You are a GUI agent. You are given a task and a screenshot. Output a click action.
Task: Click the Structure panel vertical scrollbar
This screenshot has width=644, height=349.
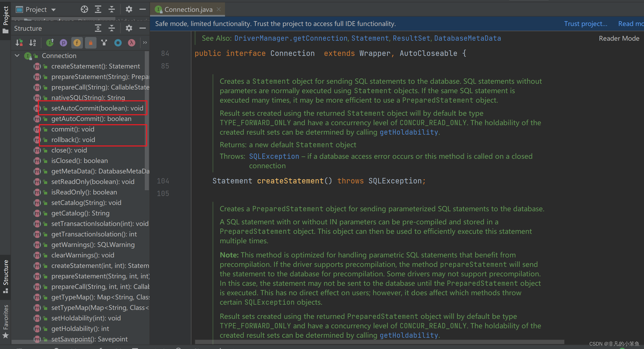point(147,121)
